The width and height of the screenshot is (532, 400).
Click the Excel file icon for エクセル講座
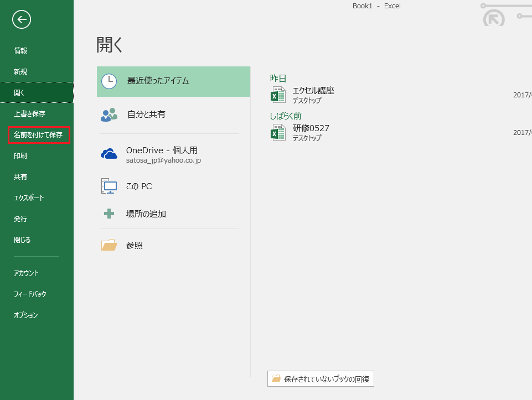coord(278,95)
